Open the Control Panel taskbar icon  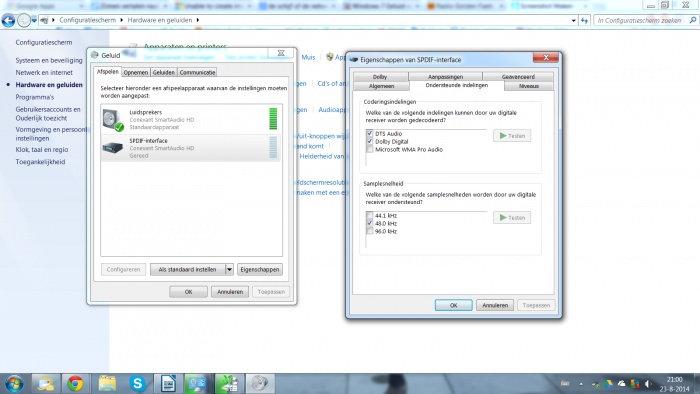197,383
